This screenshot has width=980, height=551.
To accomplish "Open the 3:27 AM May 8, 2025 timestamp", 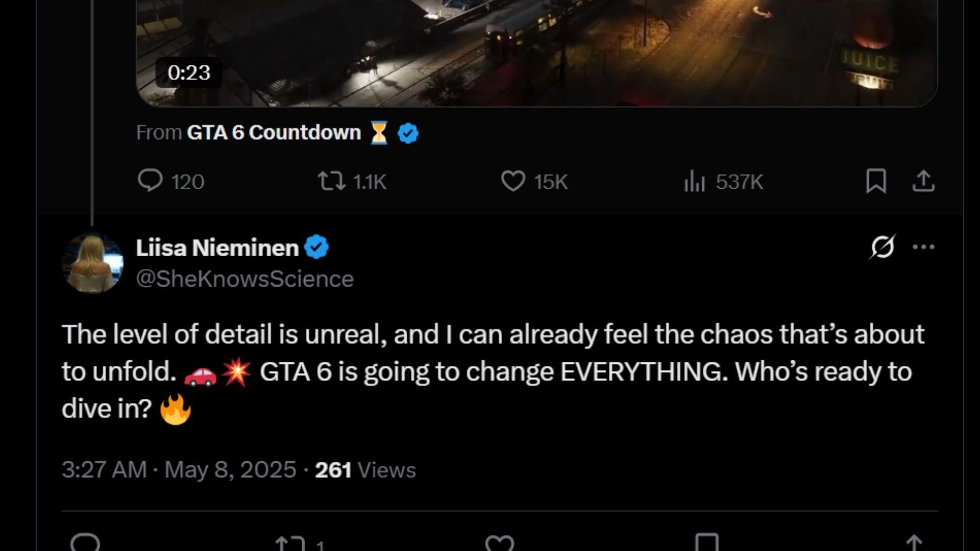I will point(179,470).
